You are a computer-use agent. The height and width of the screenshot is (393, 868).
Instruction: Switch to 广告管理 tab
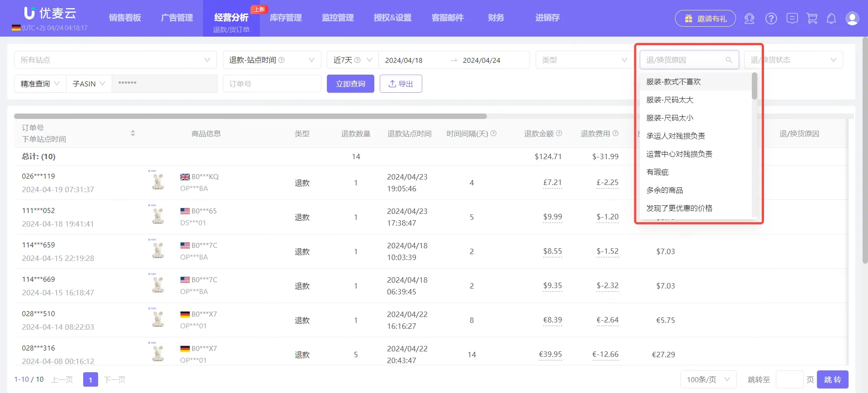177,18
